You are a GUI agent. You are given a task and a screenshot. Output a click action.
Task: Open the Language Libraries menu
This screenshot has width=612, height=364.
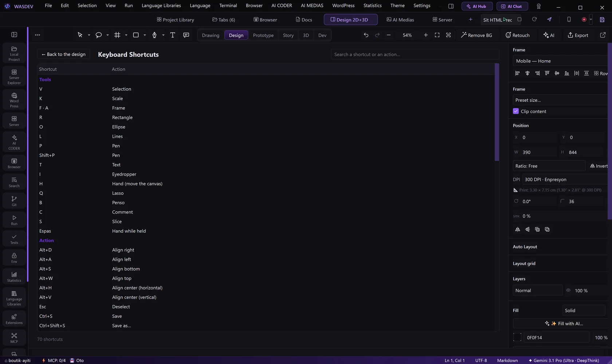point(161,5)
